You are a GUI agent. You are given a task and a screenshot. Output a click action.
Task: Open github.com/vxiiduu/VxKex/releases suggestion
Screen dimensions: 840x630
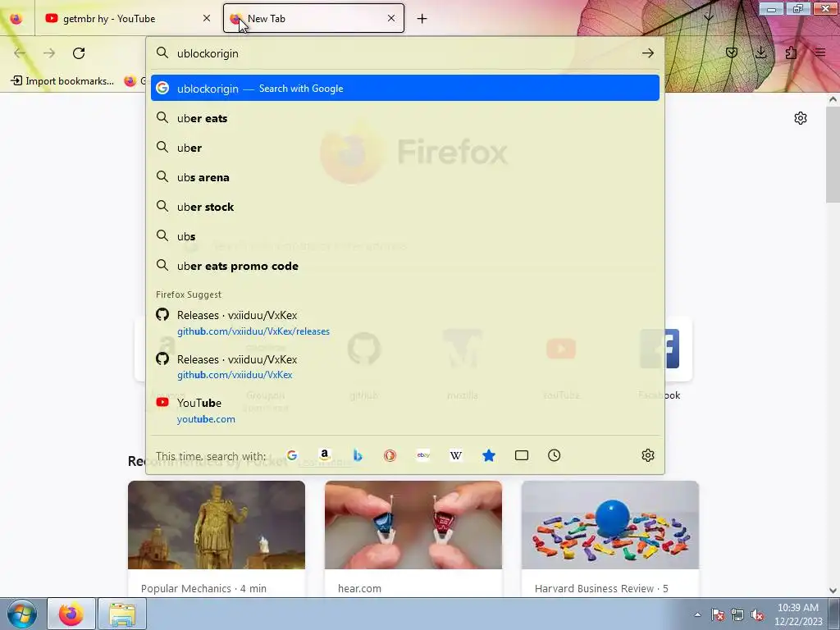click(x=405, y=323)
